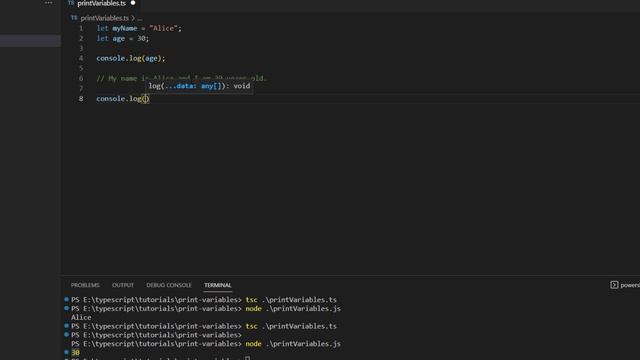This screenshot has width=640, height=360.
Task: Click the "Alice" string literal
Action: point(163,28)
